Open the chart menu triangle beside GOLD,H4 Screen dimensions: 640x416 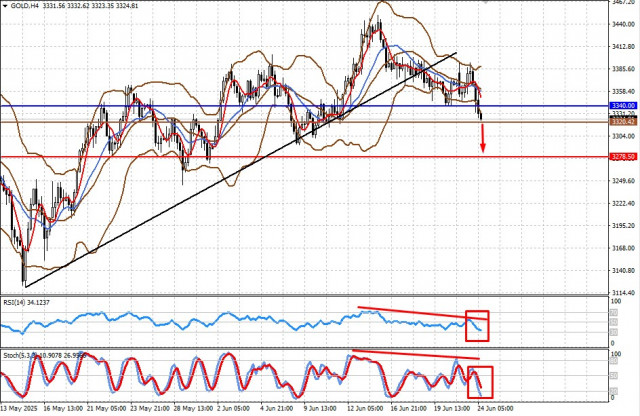[5, 6]
